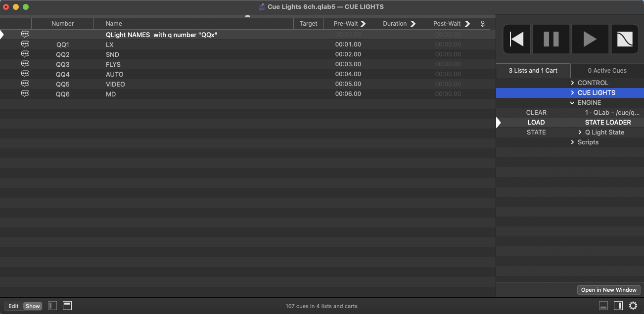Viewport: 644px width, 314px height.
Task: Switch to Edit mode
Action: click(13, 306)
